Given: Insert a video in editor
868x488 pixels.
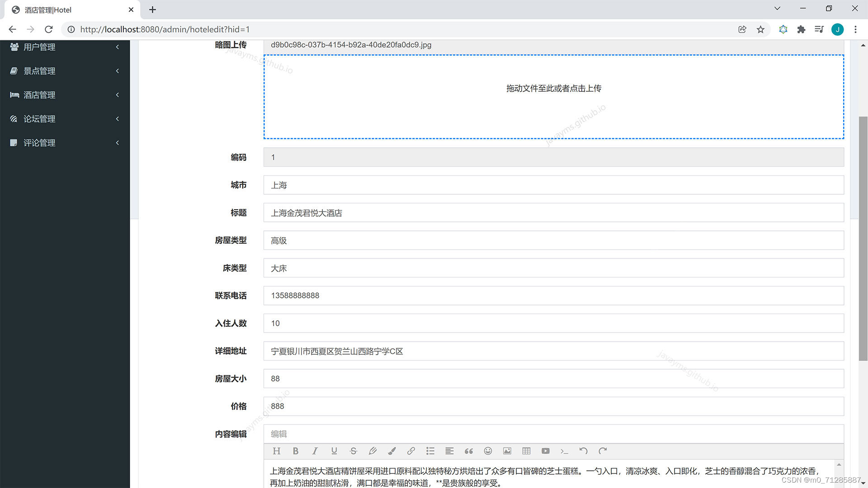Looking at the screenshot, I should pyautogui.click(x=546, y=451).
